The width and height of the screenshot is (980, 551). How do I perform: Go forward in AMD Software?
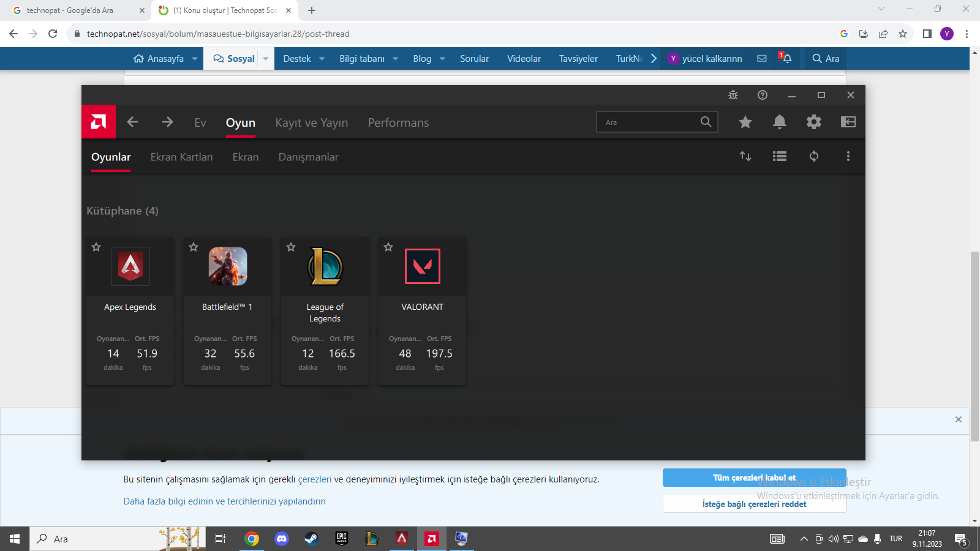tap(167, 122)
